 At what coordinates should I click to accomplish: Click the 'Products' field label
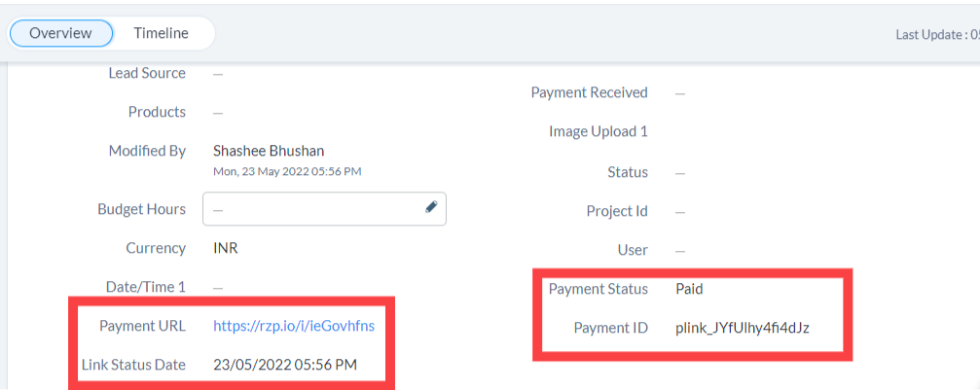coord(157,112)
